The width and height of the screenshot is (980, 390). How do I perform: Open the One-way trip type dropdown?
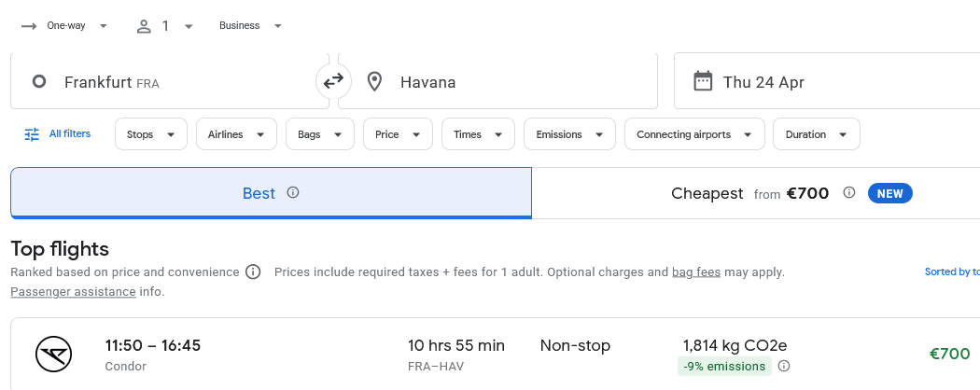64,26
